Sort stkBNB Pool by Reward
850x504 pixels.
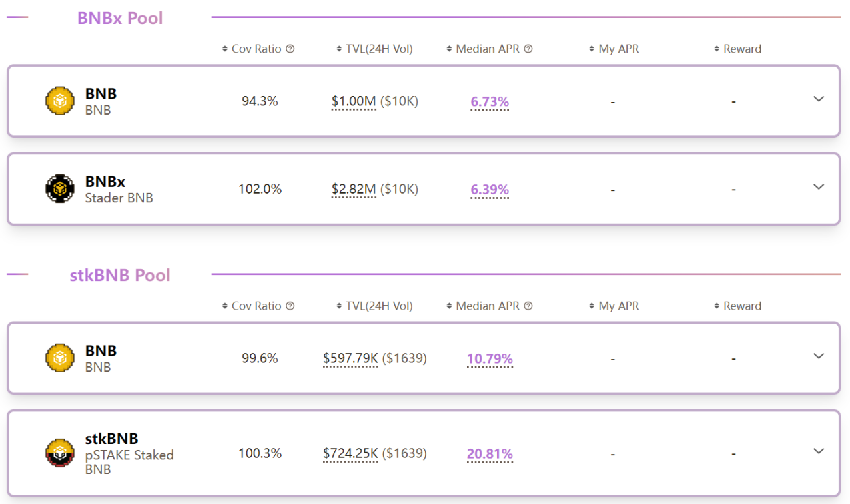point(737,306)
